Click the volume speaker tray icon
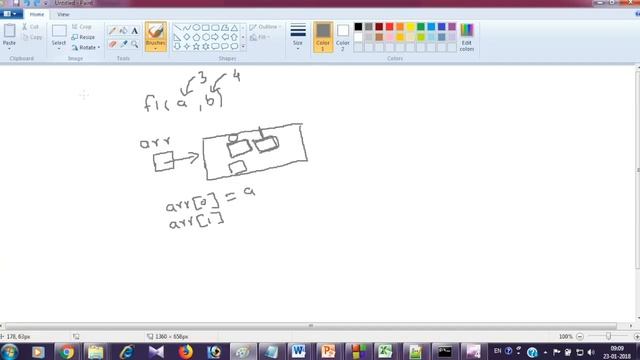640x360 pixels. (591, 351)
